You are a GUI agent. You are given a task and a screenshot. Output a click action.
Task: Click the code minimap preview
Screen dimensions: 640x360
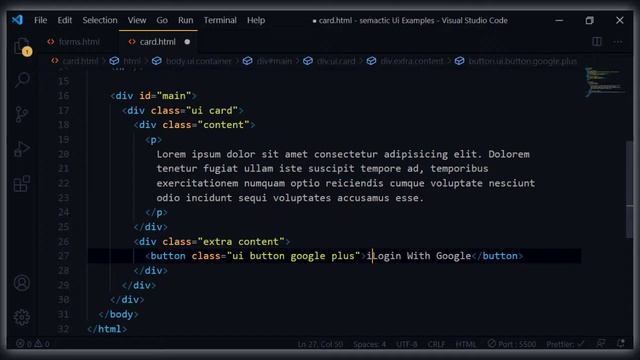tap(604, 82)
